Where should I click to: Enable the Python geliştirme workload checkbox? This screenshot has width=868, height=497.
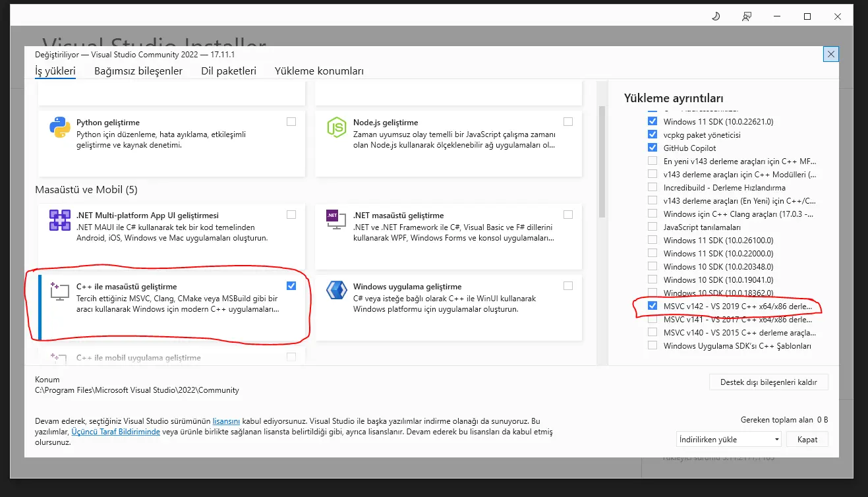coord(291,121)
